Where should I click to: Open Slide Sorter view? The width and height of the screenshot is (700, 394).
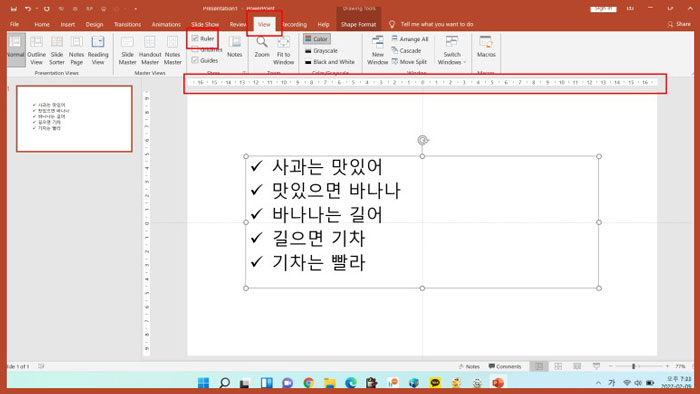[x=57, y=50]
